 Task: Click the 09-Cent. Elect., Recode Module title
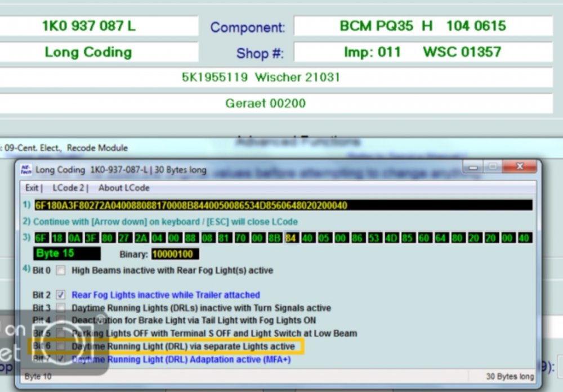point(66,148)
